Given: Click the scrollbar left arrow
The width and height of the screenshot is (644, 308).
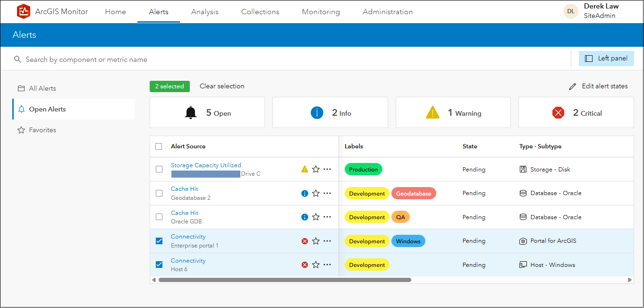Looking at the screenshot, I should point(153,280).
